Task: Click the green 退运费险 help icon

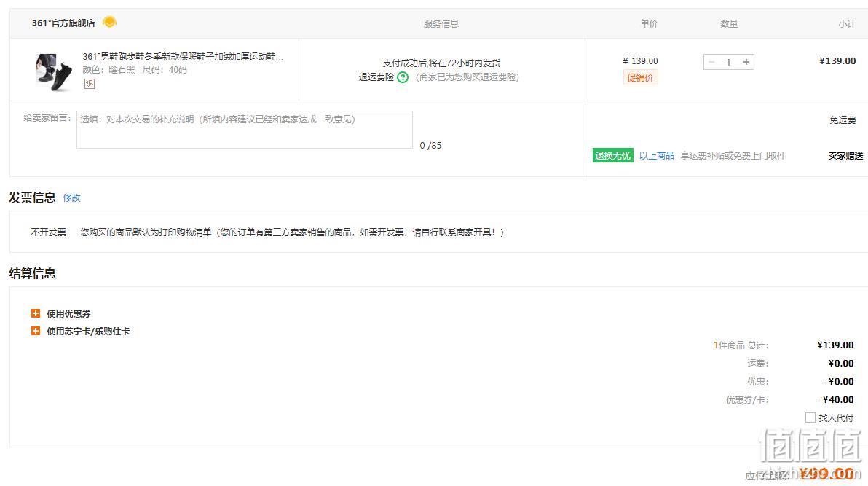Action: pos(403,77)
